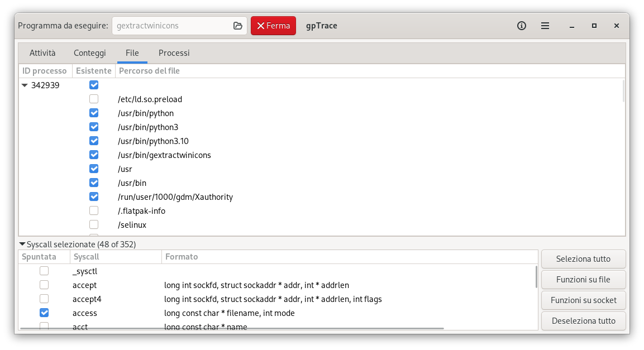Viewport: 644px width, 350px height.
Task: Open the Processi tab
Action: click(x=174, y=53)
